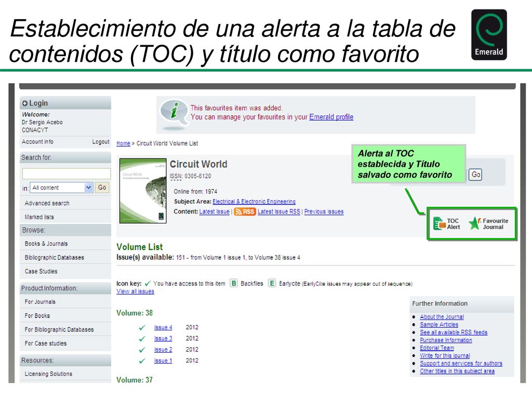Open Licensing Solutions resource
Image resolution: width=532 pixels, height=399 pixels.
click(48, 374)
